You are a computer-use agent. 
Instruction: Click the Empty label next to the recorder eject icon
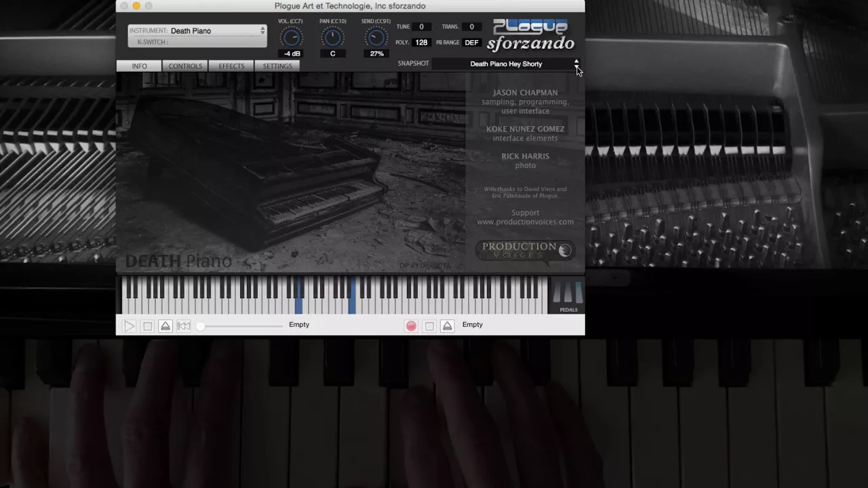473,325
